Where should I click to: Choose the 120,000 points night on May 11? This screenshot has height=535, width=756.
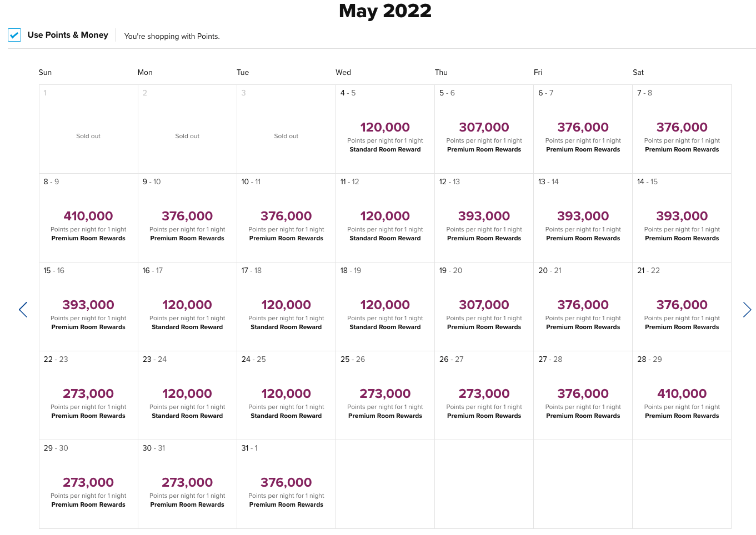(x=384, y=218)
